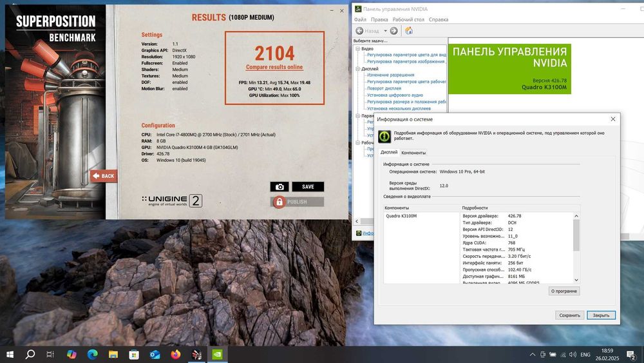
Task: Launch Copilot from the taskbar
Action: click(71, 355)
